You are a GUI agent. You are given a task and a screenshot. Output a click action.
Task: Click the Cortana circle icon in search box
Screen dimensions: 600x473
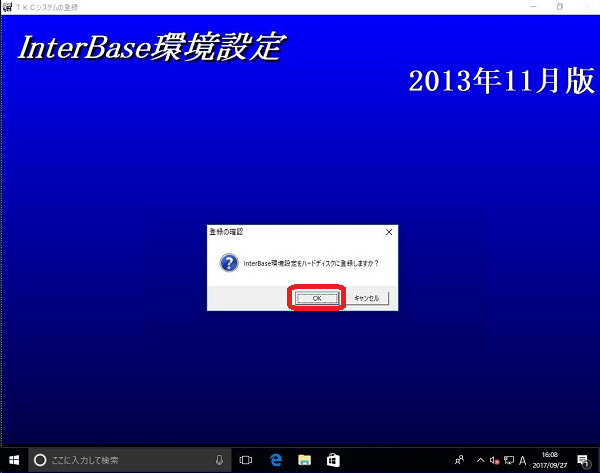(40, 460)
